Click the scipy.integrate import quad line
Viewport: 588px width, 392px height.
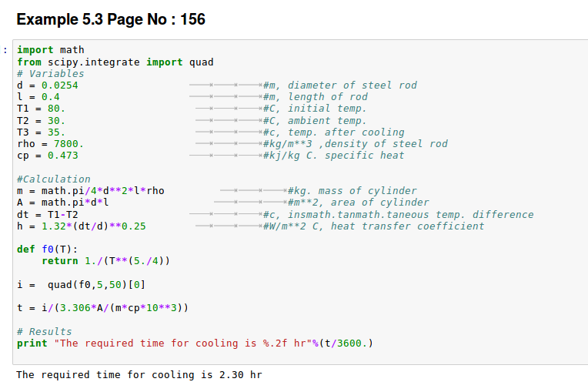click(115, 62)
